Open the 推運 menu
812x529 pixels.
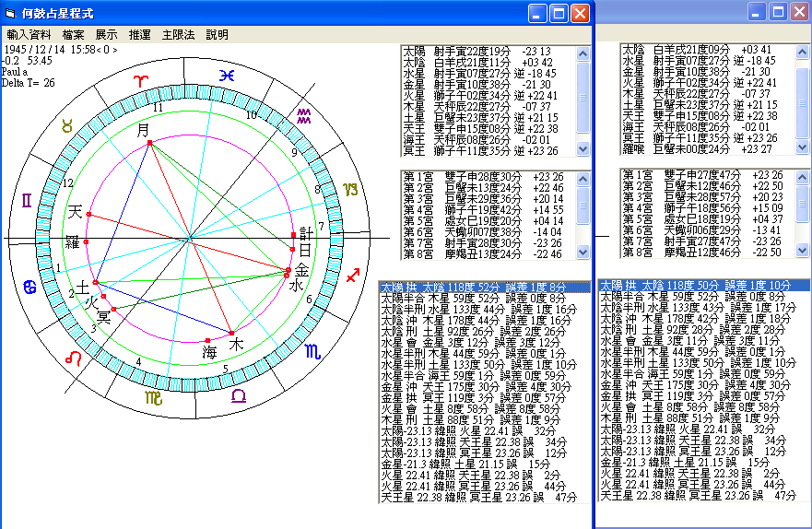point(140,34)
